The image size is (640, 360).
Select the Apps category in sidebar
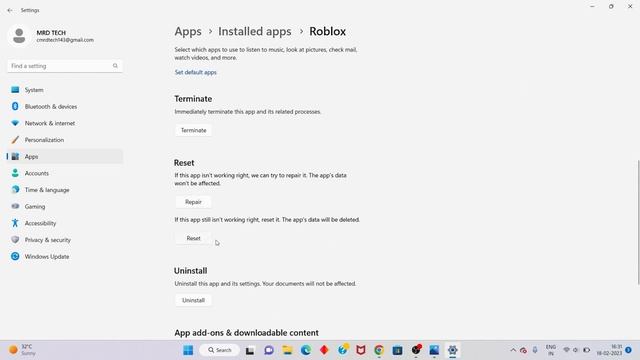pos(65,157)
